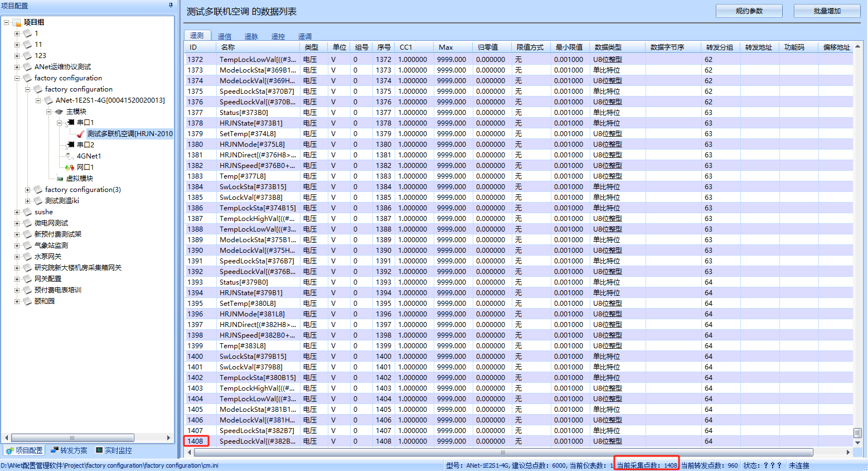Image resolution: width=868 pixels, height=471 pixels.
Task: Click the 主模块 main module icon
Action: click(59, 112)
